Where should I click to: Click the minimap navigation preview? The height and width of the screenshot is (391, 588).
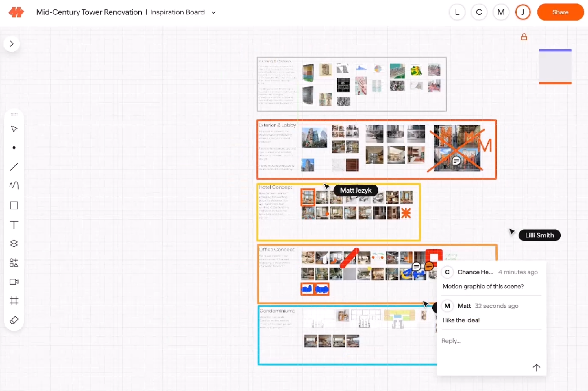(555, 67)
